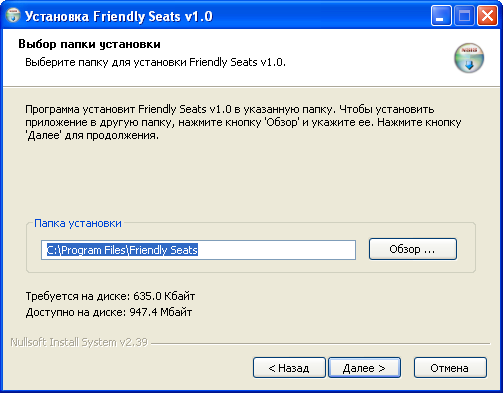Focus the installation folder path field
This screenshot has height=393, width=503.
coord(198,250)
